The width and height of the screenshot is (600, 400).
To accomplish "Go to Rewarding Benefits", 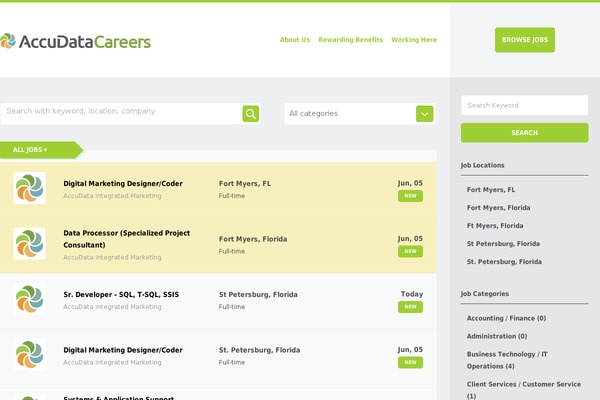I will (x=351, y=39).
